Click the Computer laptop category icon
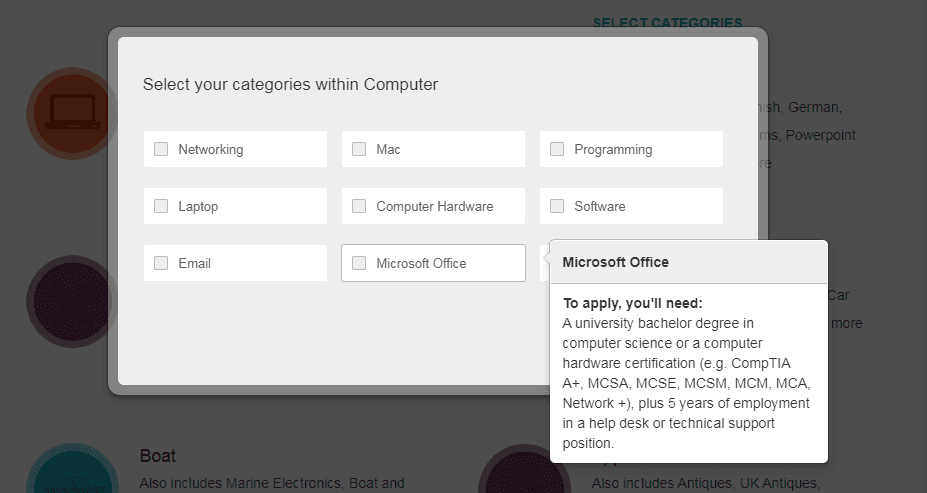Viewport: 927px width, 493px height. pos(72,113)
